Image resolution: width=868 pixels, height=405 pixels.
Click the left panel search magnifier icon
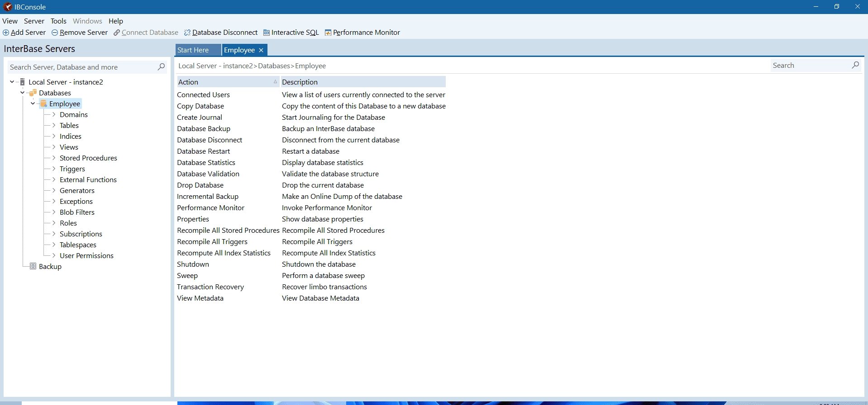[161, 67]
